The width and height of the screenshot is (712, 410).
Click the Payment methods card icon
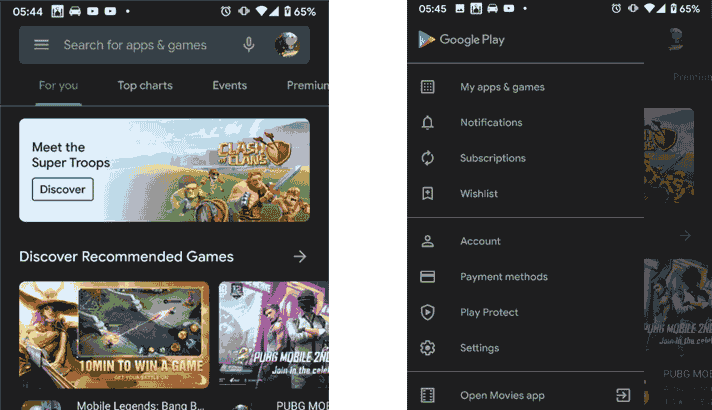tap(427, 277)
